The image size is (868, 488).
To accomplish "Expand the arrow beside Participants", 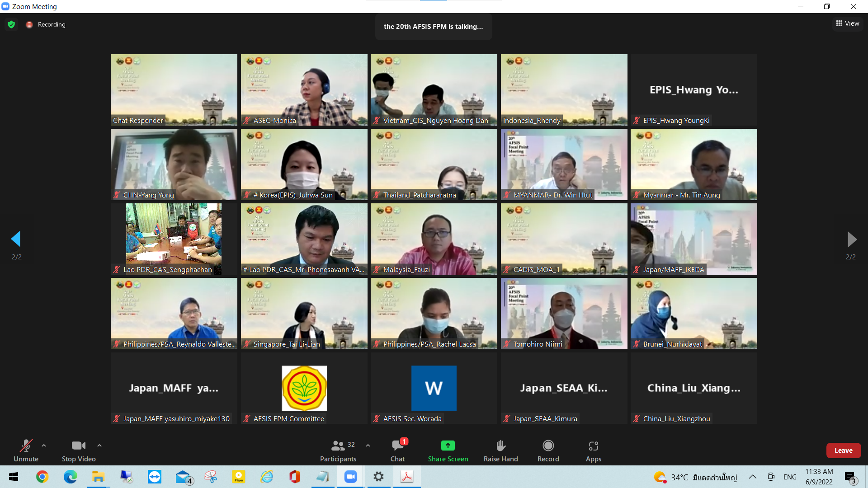I will click(x=368, y=446).
